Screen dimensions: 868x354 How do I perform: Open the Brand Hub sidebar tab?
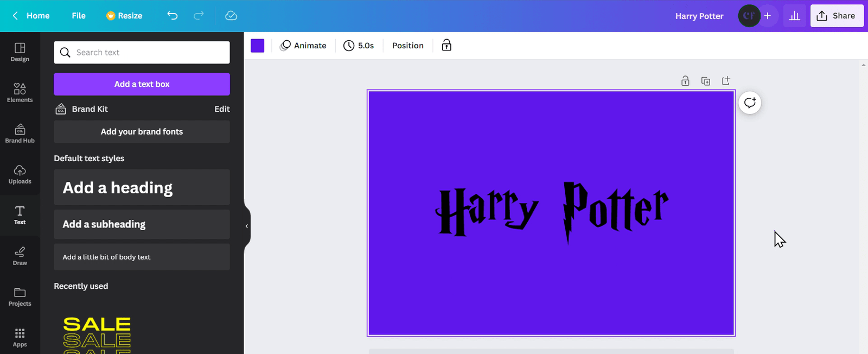[x=20, y=134]
